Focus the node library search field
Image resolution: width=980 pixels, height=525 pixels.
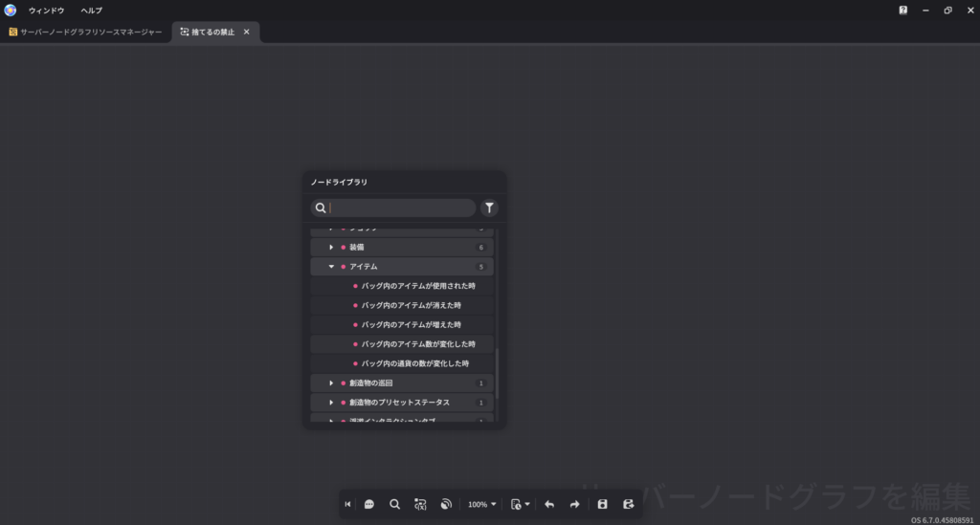[393, 208]
